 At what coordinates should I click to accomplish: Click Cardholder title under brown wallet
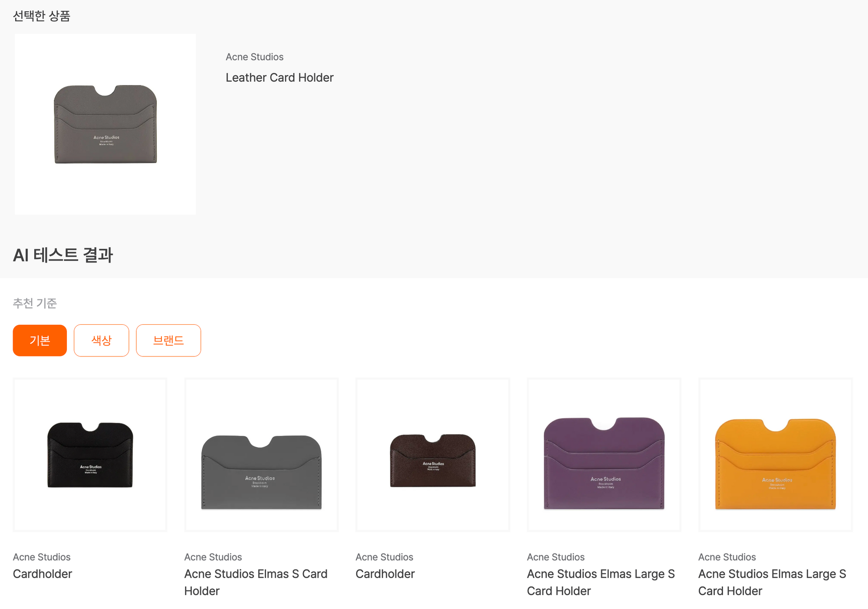385,574
